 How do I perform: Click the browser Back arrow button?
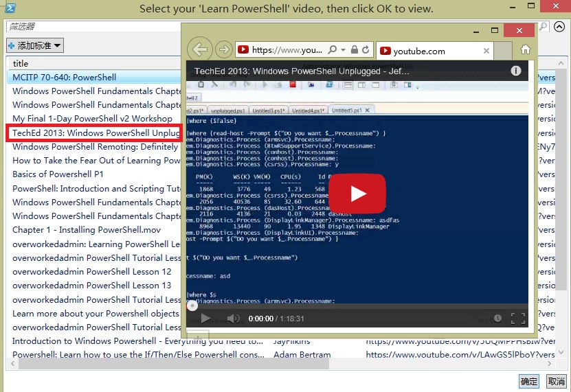(199, 49)
